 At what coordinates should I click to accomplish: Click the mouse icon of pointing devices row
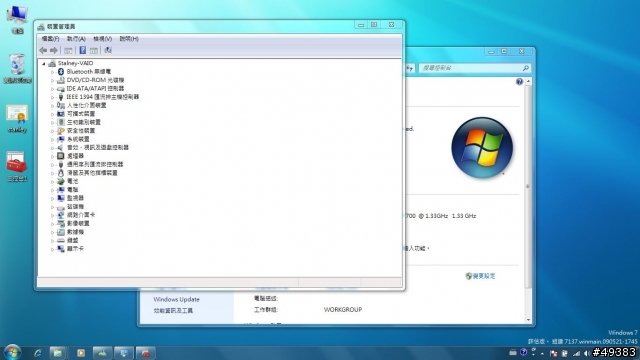click(61, 173)
